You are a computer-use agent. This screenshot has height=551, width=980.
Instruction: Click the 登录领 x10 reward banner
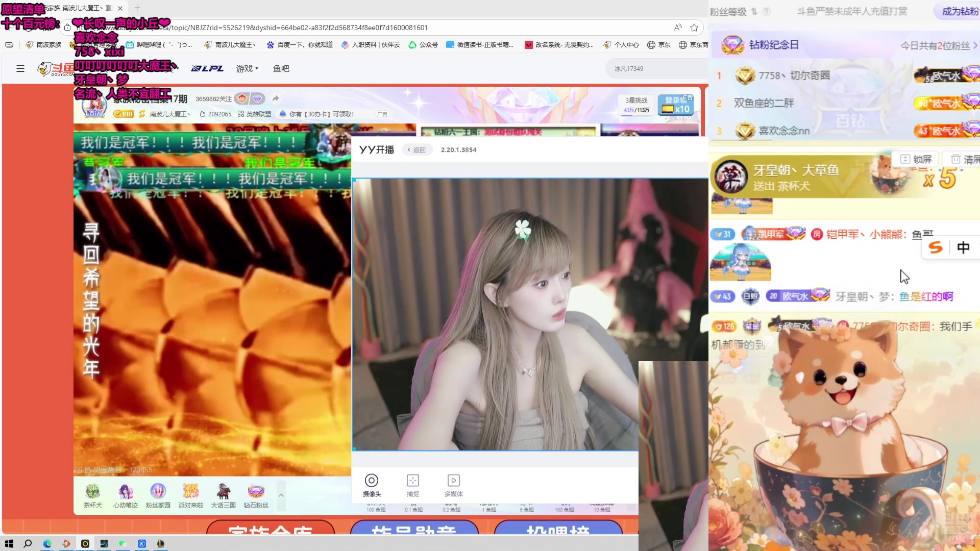pos(676,105)
